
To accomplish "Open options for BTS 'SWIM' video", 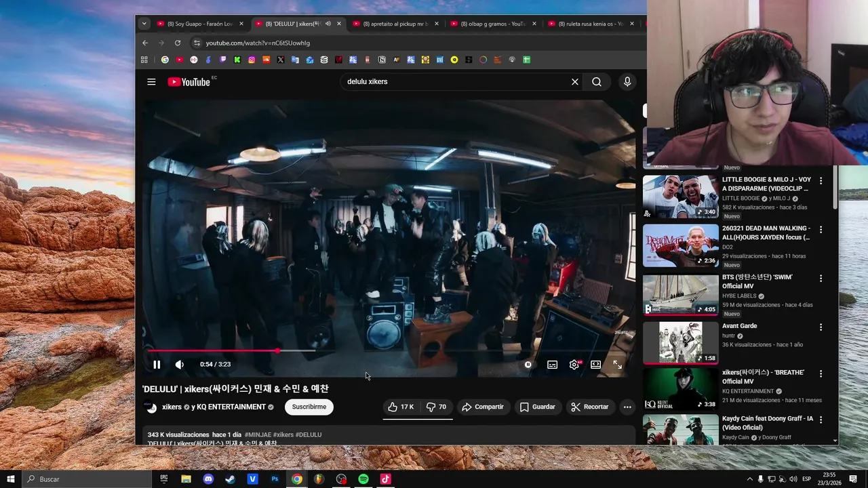I will tap(821, 279).
